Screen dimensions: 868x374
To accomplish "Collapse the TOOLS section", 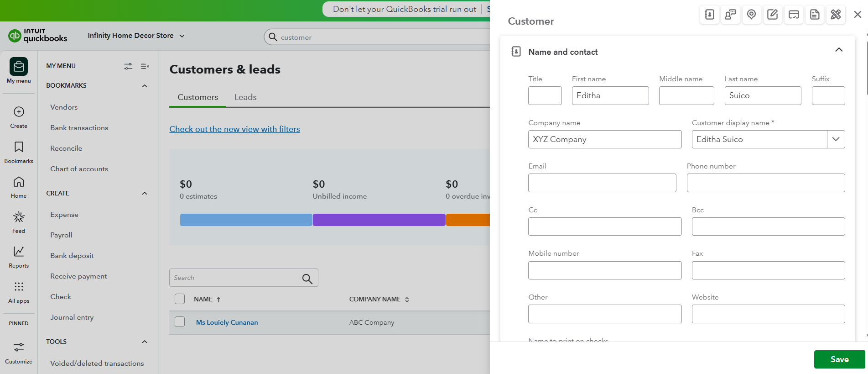I will tap(145, 342).
